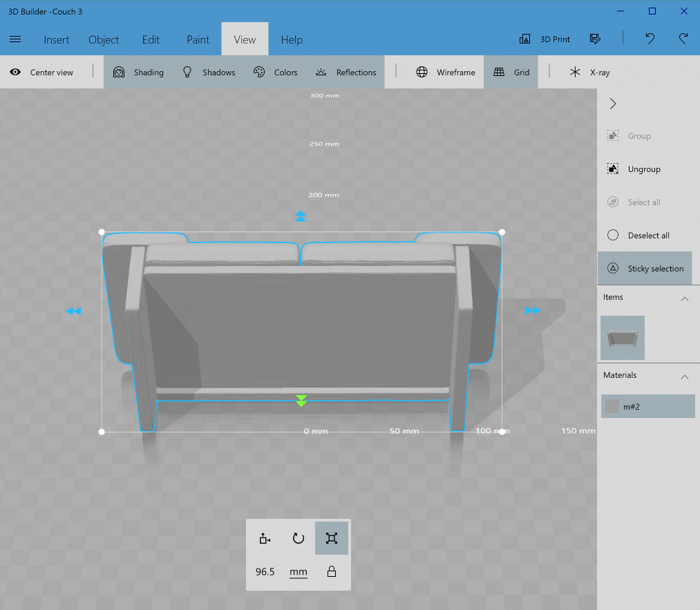Screen dimensions: 700x610
Task: Click the Ungroup button
Action: click(634, 169)
